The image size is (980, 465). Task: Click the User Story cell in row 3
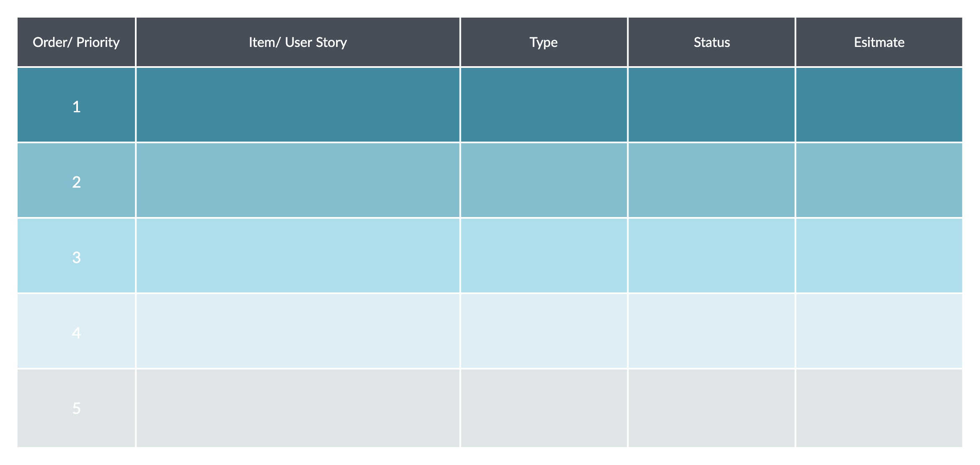click(x=298, y=256)
